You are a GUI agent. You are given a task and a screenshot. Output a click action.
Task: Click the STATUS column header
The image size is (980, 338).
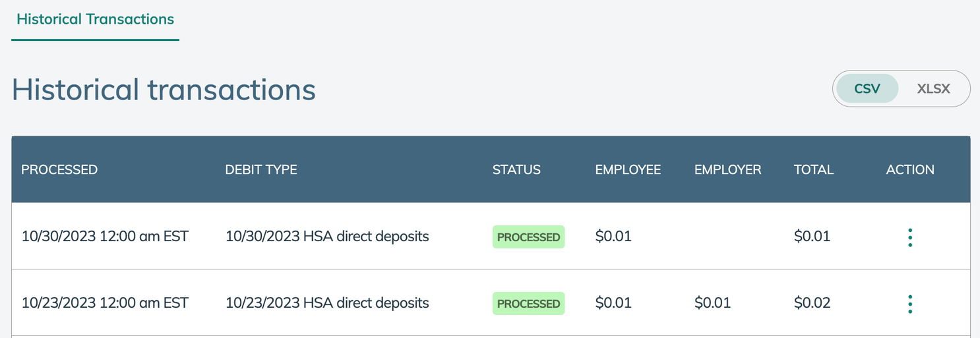(x=516, y=169)
